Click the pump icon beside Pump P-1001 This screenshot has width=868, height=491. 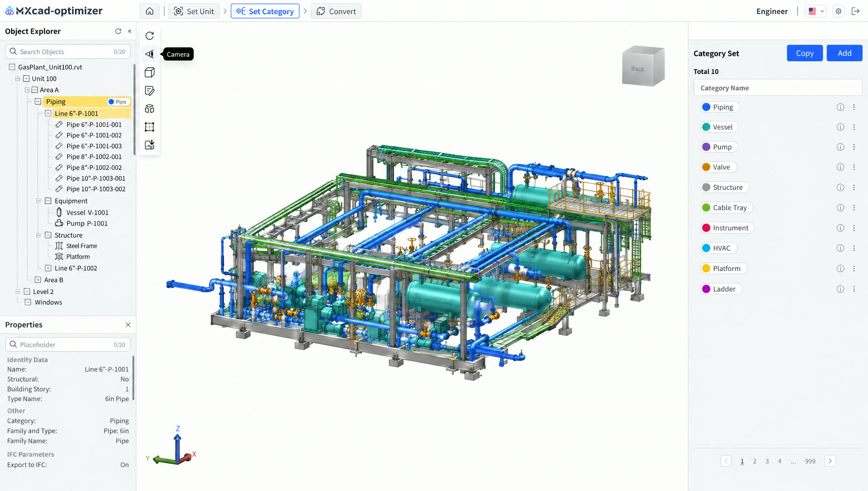click(59, 223)
